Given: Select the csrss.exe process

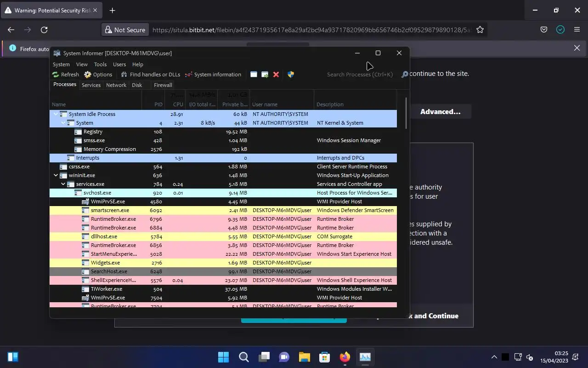Looking at the screenshot, I should pyautogui.click(x=223, y=167).
